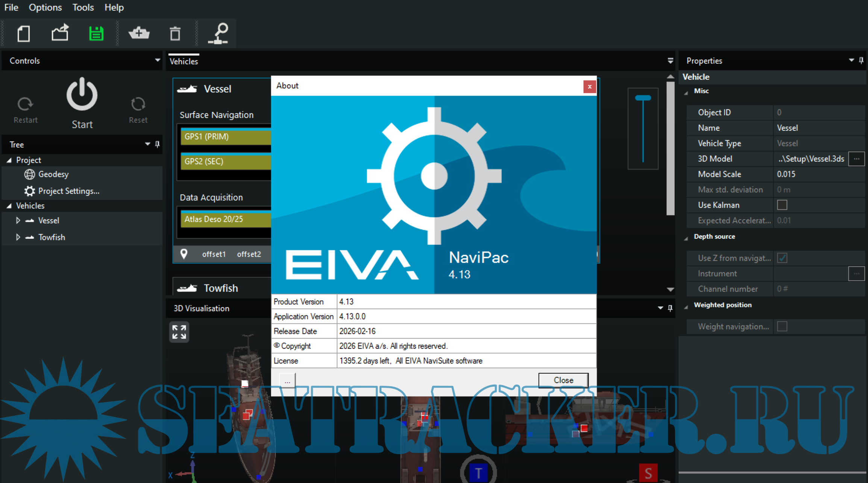Open the Controls panel dropdown arrow

coord(157,60)
